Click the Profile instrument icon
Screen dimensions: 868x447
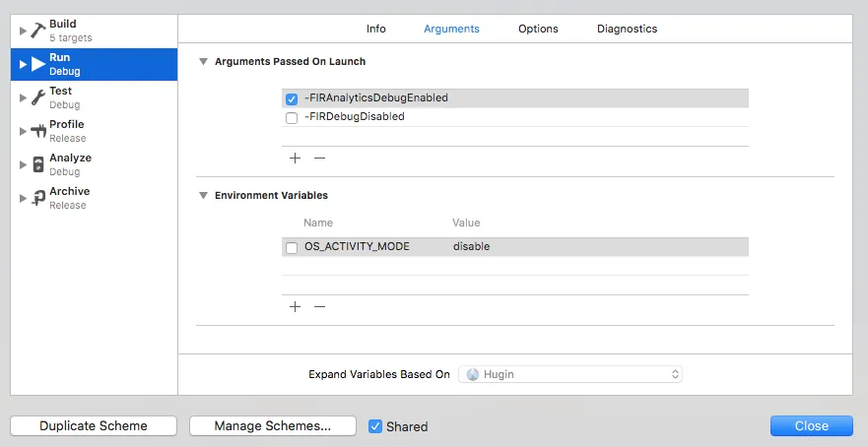coord(37,131)
